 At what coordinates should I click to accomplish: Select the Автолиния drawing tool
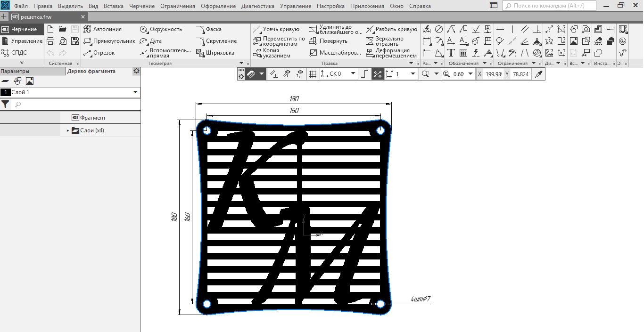click(x=103, y=29)
